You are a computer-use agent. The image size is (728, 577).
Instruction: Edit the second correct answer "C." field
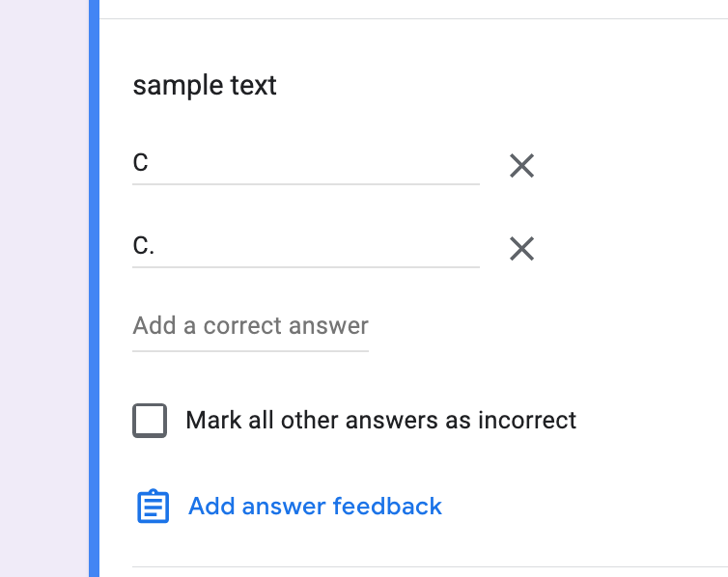306,246
